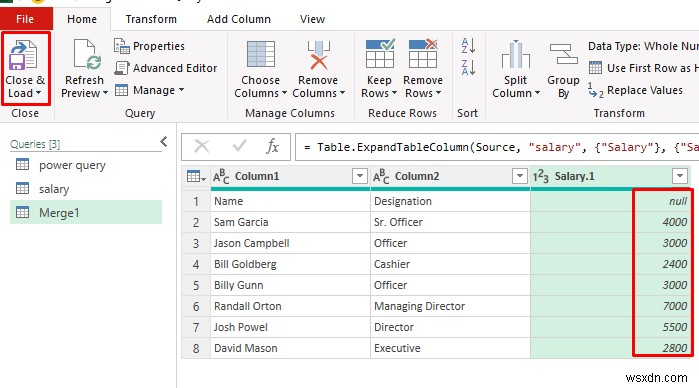Open the Advanced Editor

coord(166,68)
